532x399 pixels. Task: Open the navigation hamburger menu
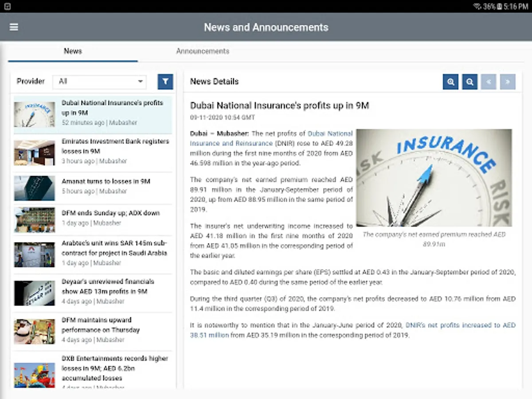(13, 27)
